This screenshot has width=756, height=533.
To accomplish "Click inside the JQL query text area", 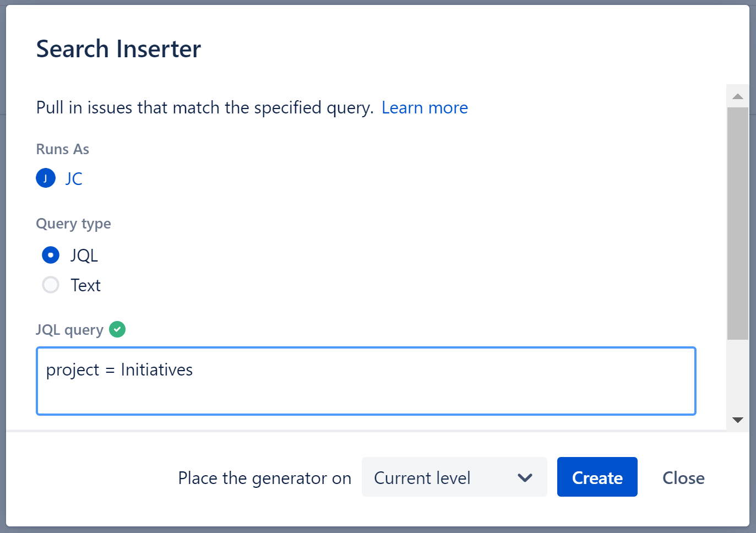I will pyautogui.click(x=366, y=381).
